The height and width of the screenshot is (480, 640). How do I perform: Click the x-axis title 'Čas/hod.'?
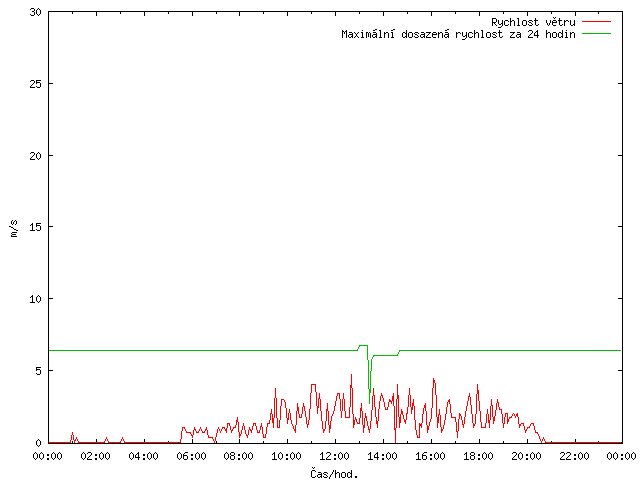coord(334,473)
